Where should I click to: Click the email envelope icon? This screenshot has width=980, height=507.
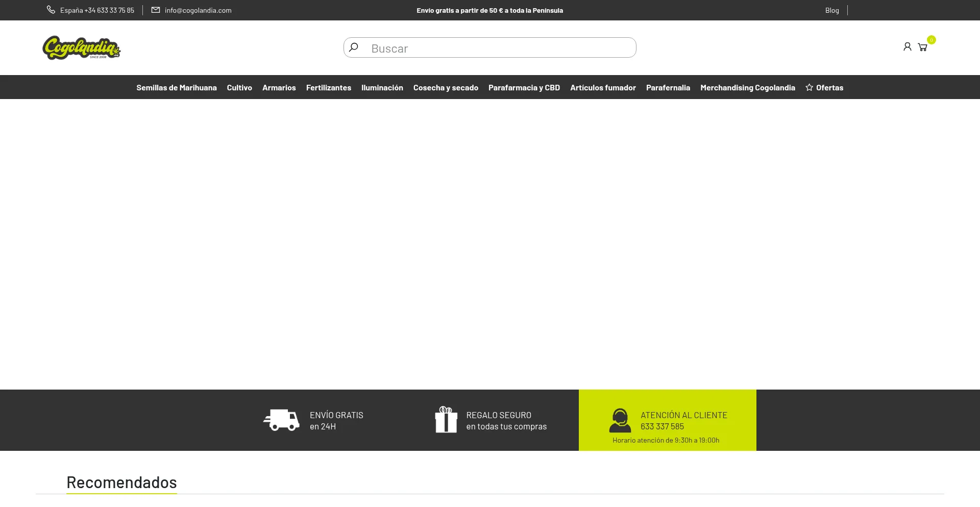pyautogui.click(x=156, y=10)
